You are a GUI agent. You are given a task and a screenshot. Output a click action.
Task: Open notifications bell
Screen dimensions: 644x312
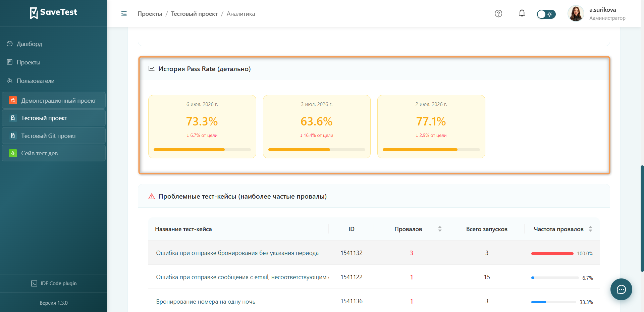click(522, 13)
